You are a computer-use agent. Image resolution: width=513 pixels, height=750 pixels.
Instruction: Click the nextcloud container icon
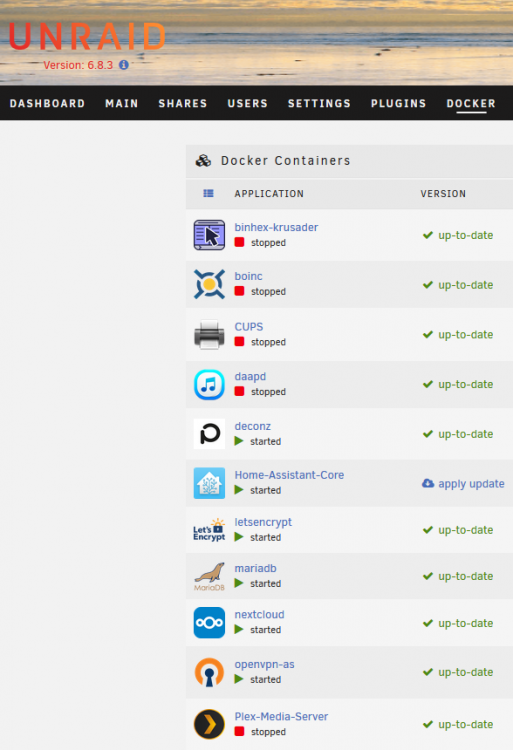pyautogui.click(x=209, y=622)
